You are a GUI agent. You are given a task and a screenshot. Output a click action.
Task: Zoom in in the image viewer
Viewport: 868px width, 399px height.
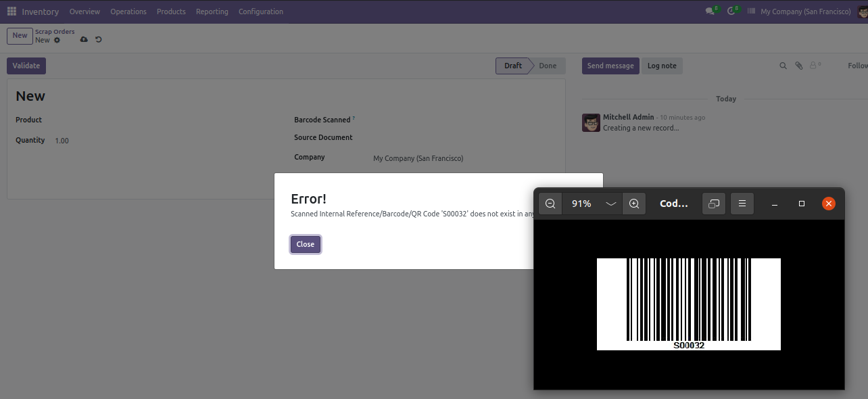(634, 204)
